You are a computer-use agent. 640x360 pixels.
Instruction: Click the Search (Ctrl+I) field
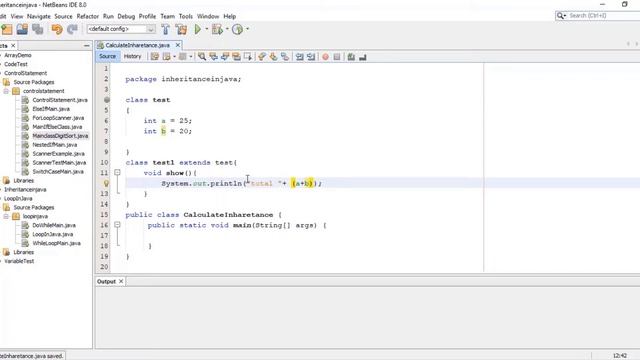604,16
